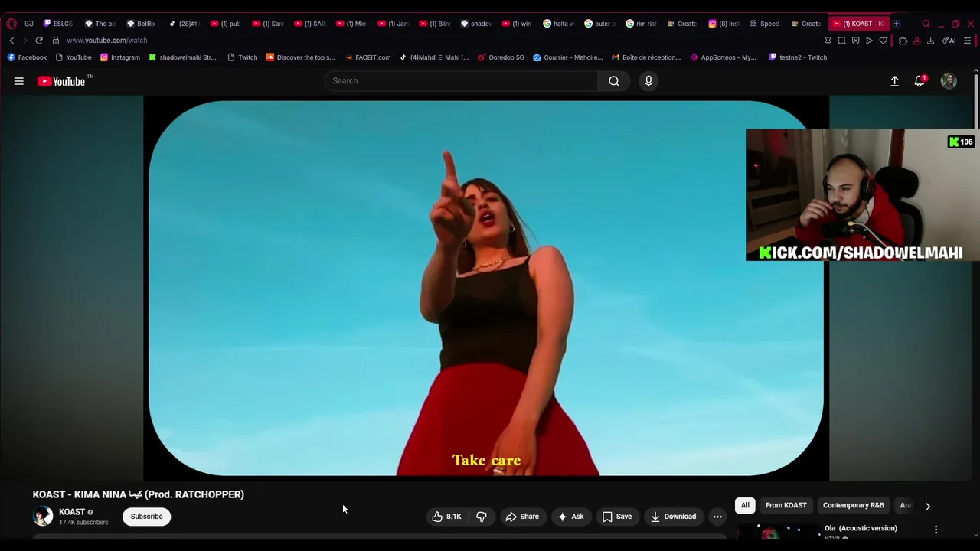Go back in browser history
Screen dimensions: 980x551
click(11, 41)
